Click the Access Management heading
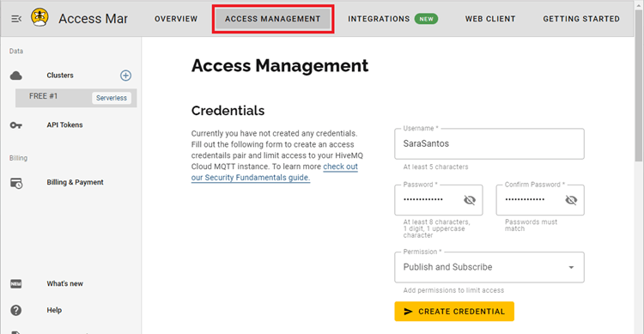Image resolution: width=644 pixels, height=334 pixels. pyautogui.click(x=280, y=66)
